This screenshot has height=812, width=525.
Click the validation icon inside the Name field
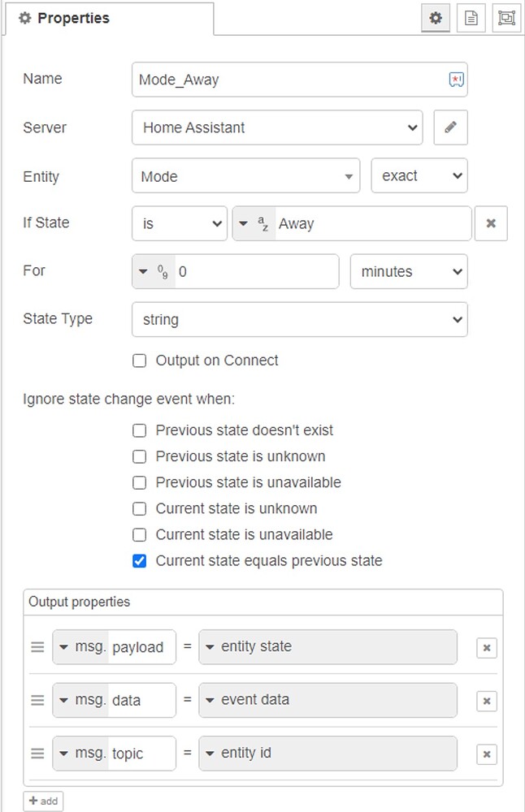pos(456,79)
